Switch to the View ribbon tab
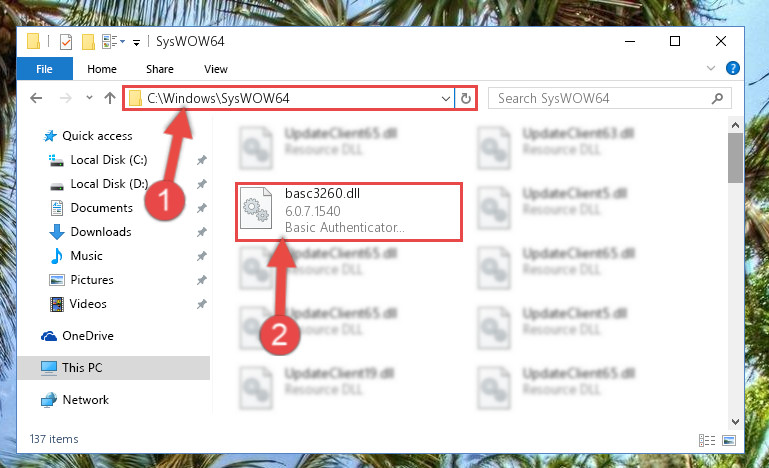This screenshot has height=468, width=769. 216,69
